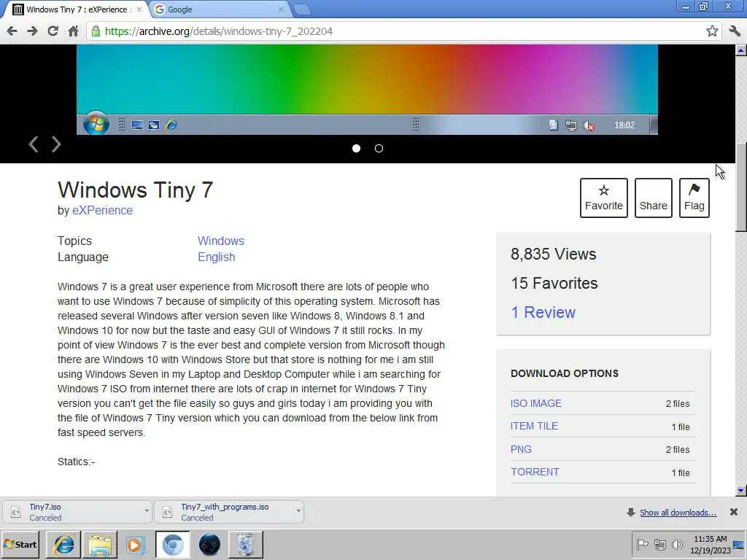Show all downloads

coord(678,513)
